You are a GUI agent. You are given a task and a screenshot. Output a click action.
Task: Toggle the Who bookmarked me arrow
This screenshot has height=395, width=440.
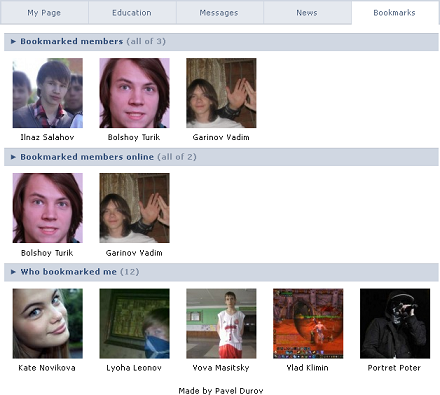(13, 272)
